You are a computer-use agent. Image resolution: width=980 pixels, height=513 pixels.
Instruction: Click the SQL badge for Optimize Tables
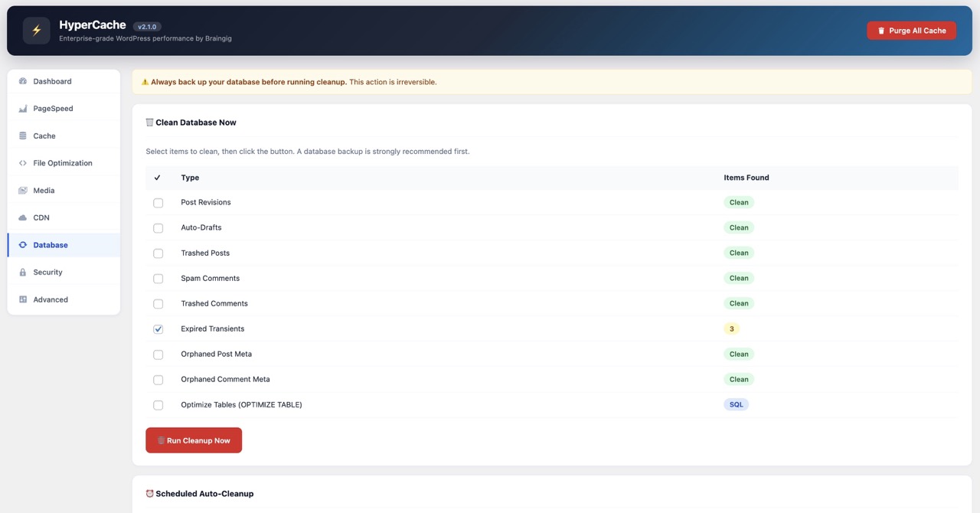click(x=736, y=405)
